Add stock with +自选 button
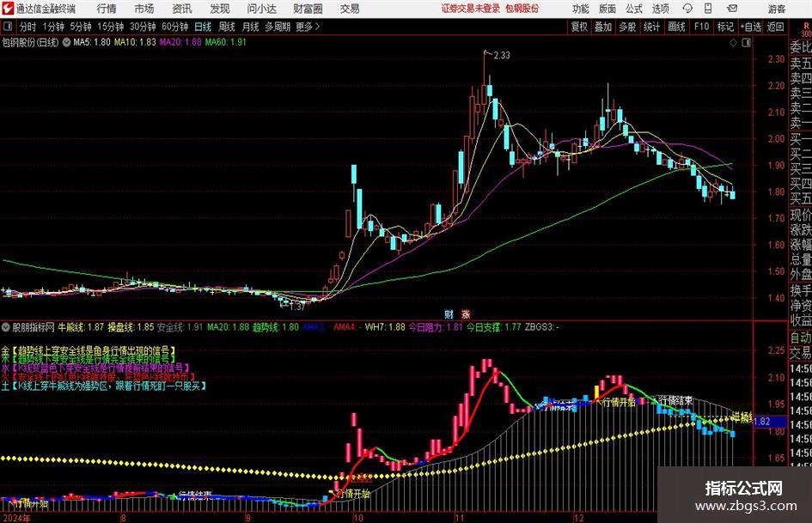The height and width of the screenshot is (523, 812). click(x=751, y=27)
